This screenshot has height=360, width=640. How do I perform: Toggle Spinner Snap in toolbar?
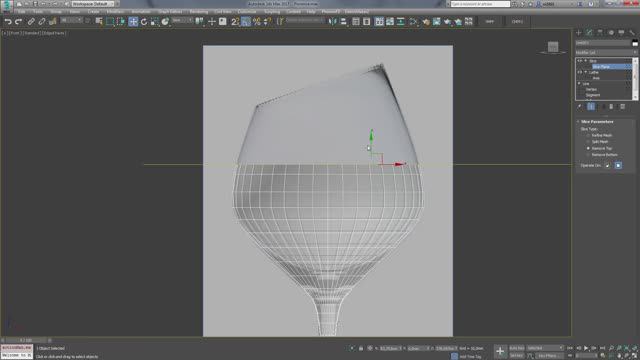[x=267, y=22]
